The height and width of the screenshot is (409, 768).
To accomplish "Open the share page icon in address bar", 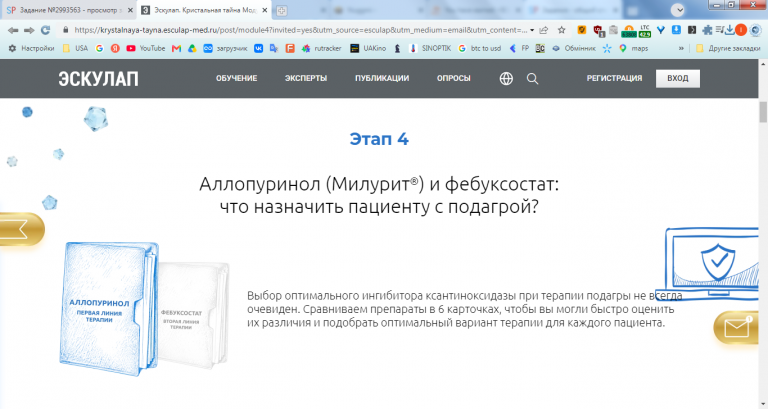I will pos(544,30).
